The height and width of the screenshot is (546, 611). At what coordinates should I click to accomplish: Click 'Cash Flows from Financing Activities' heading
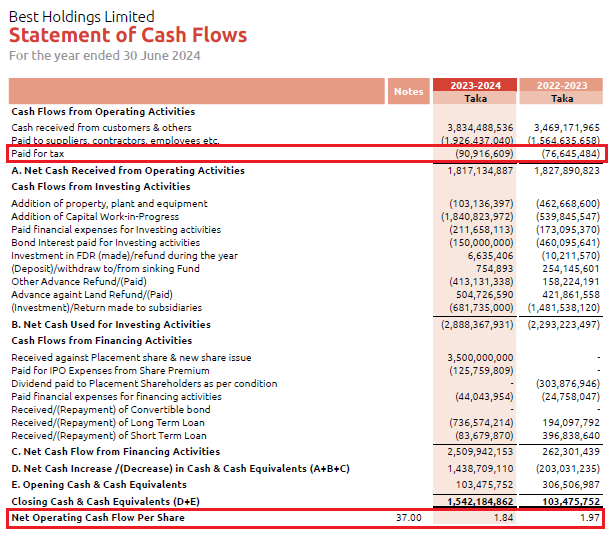(102, 341)
